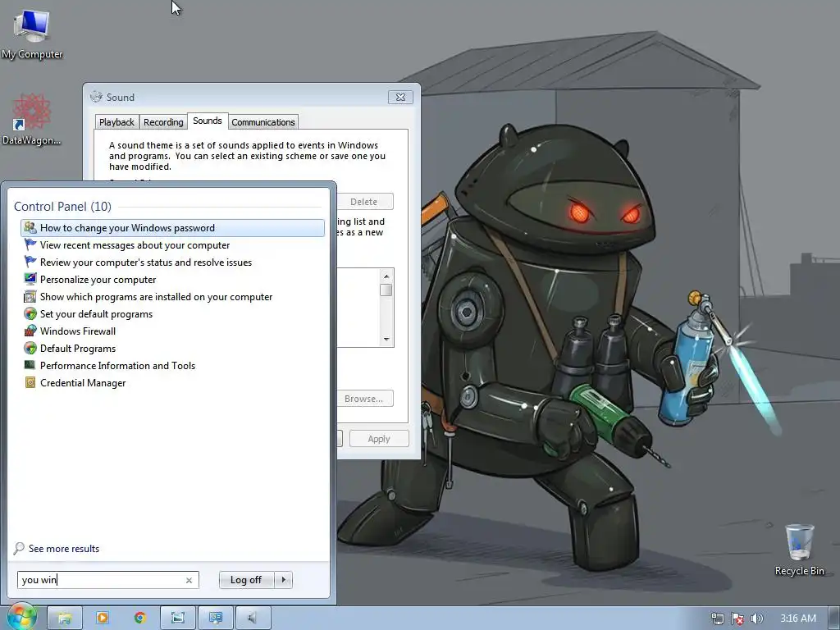Open the Default Programs search result

pyautogui.click(x=172, y=348)
